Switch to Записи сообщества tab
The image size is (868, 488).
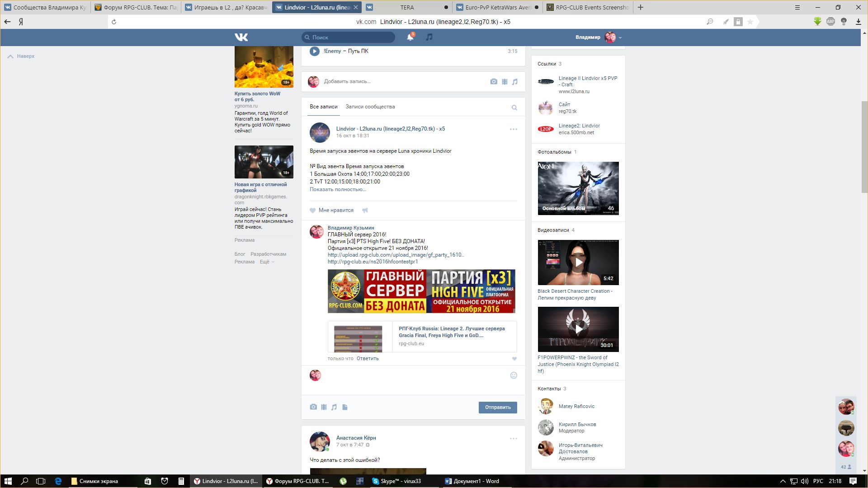(370, 107)
